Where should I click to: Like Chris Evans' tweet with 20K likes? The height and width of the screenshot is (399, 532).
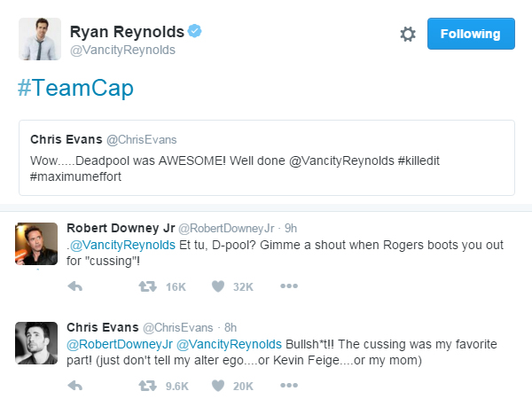(x=218, y=386)
